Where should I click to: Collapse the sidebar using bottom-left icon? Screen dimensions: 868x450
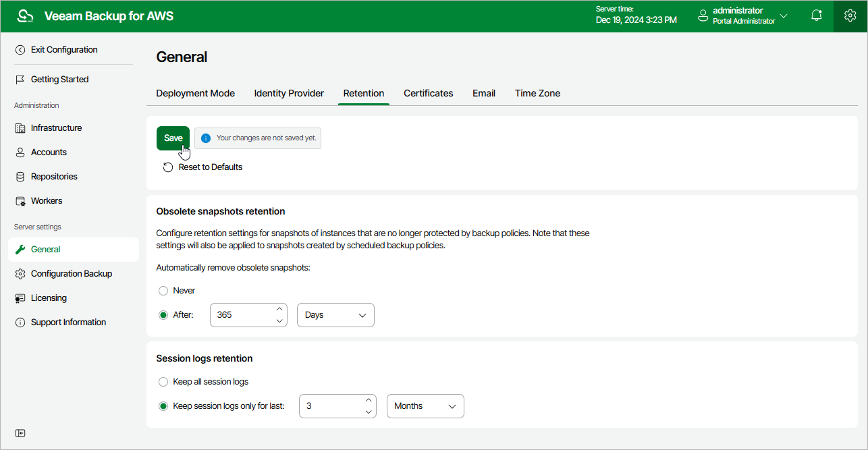pos(20,433)
